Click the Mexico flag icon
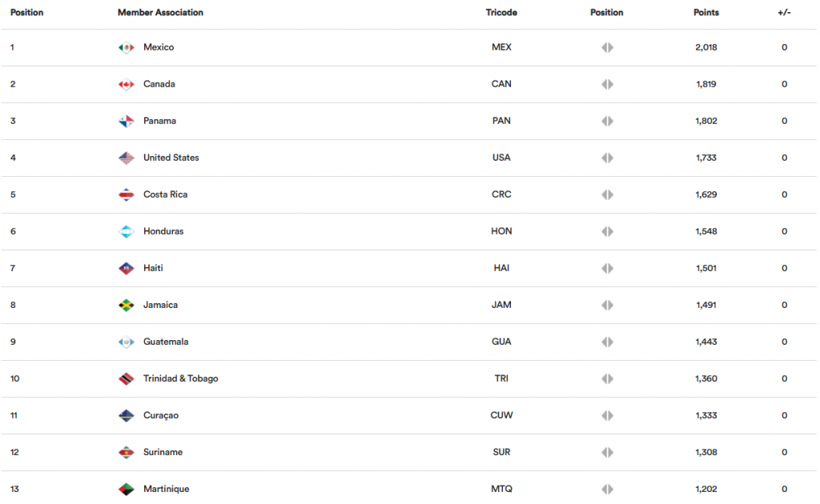 [126, 48]
